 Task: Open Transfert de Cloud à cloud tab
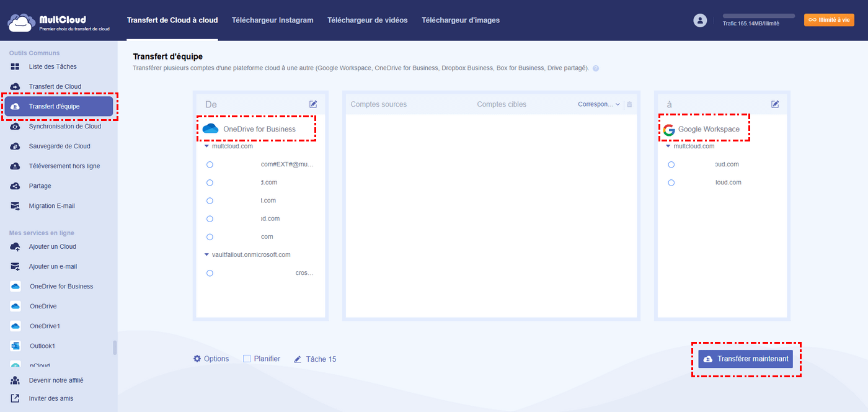point(172,20)
